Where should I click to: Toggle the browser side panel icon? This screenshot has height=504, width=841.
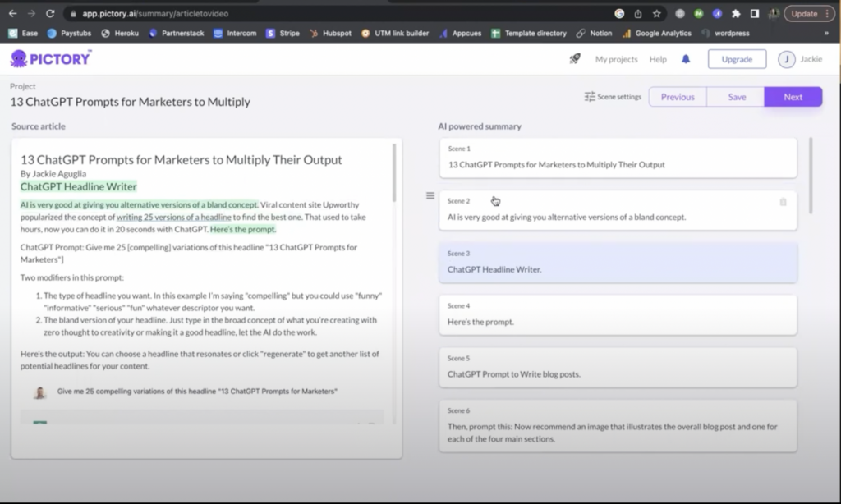755,13
